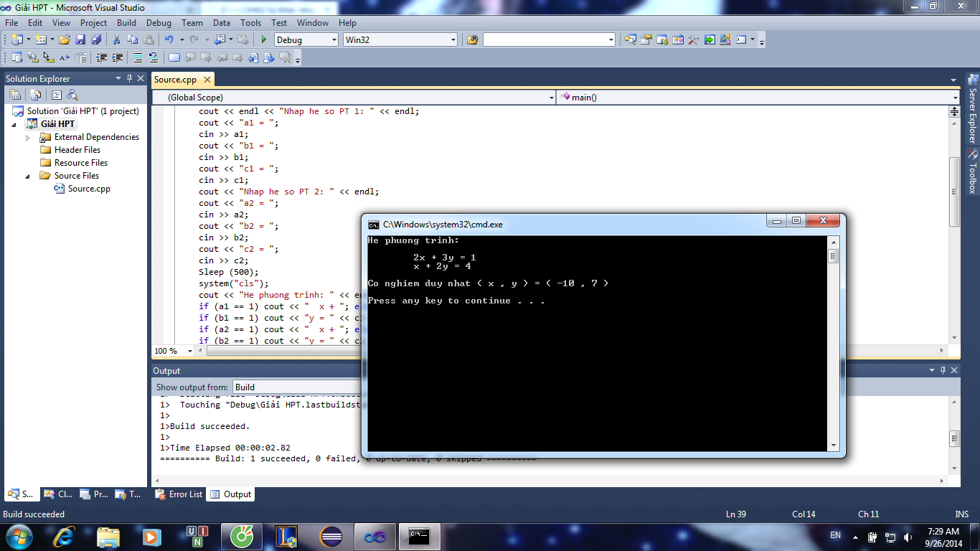This screenshot has width=980, height=551.
Task: Open the Toolbox wrench icon in toolbar
Action: [x=693, y=40]
